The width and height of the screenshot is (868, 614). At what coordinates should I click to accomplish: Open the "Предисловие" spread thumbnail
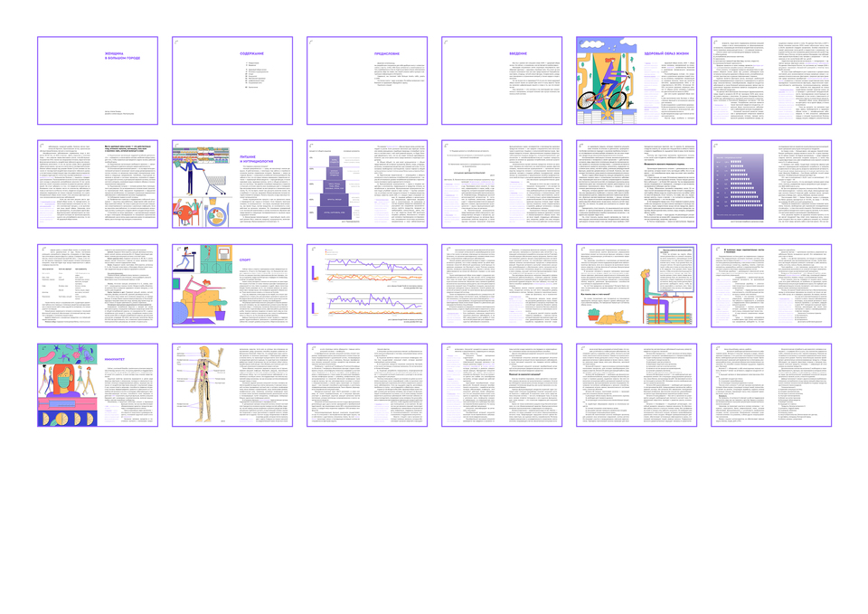pyautogui.click(x=367, y=80)
